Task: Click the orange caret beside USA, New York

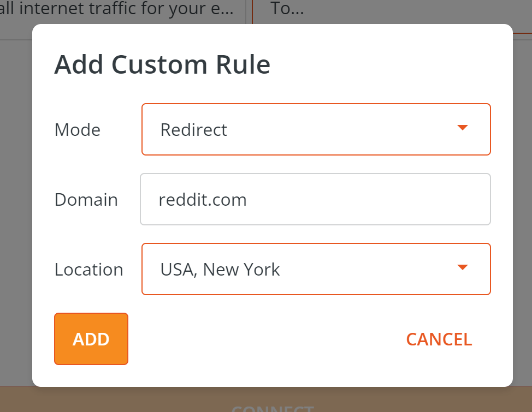Action: tap(462, 267)
